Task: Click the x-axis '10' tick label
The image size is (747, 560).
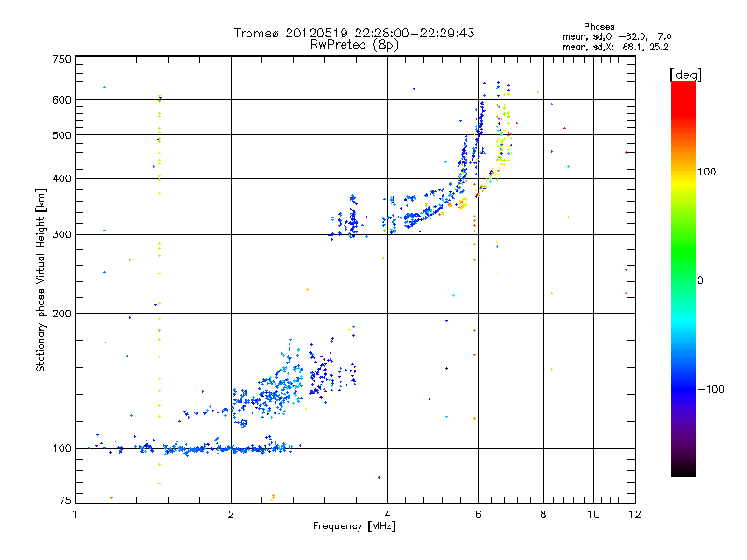Action: pyautogui.click(x=594, y=514)
